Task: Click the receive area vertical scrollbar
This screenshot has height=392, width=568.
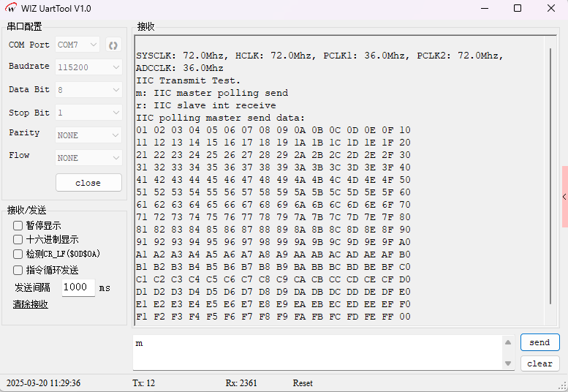Action: (552, 183)
